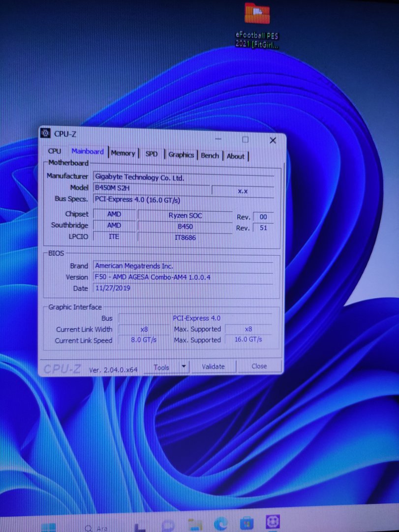The height and width of the screenshot is (532, 399).
Task: Open the CPU-Z app on the taskbar
Action: (x=273, y=522)
